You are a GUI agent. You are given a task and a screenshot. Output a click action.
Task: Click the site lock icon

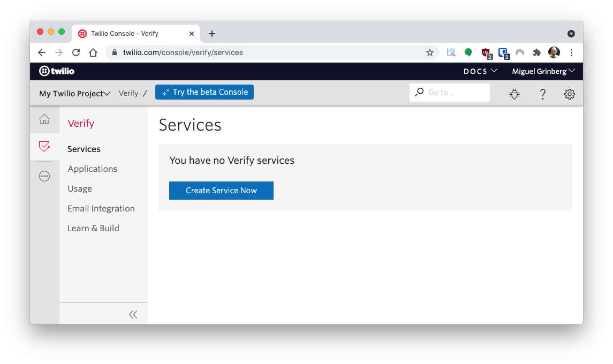(115, 52)
